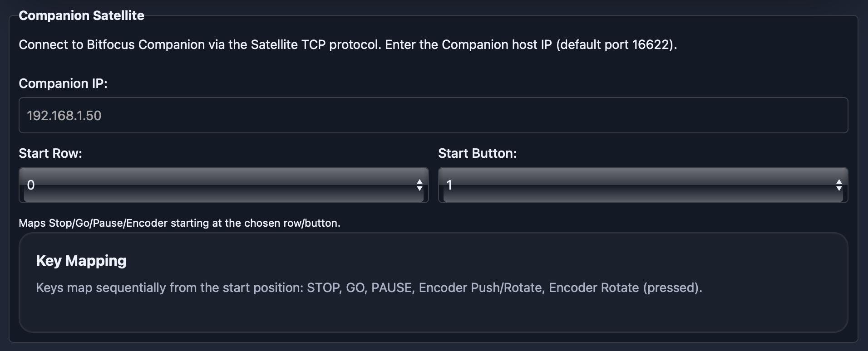
Task: Click the "Companion IP:" label
Action: click(x=63, y=83)
